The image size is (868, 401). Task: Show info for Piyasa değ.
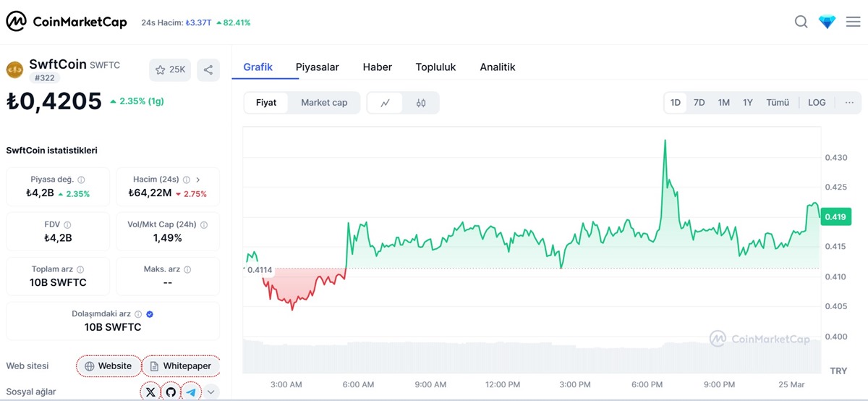[x=81, y=180]
